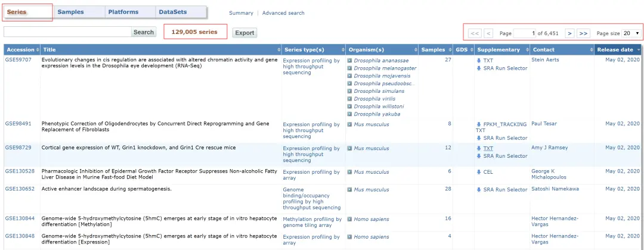Click the icon beside Drosophila yakuba

pos(350,114)
